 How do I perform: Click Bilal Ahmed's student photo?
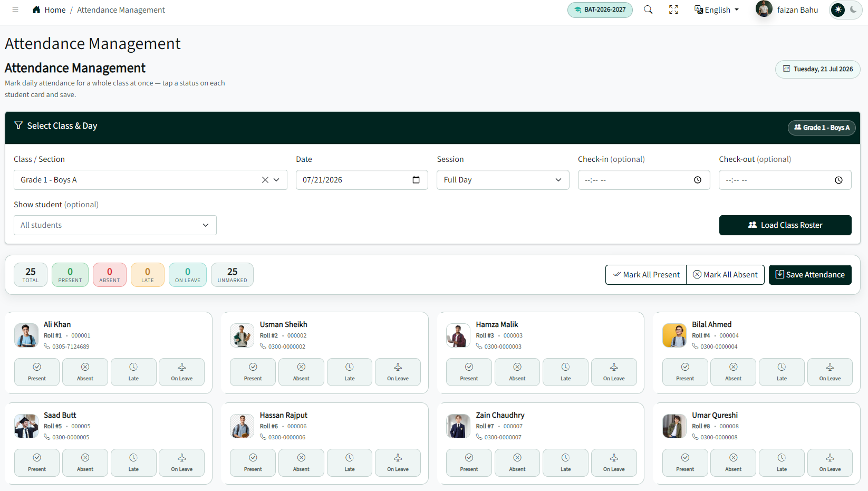pyautogui.click(x=674, y=335)
